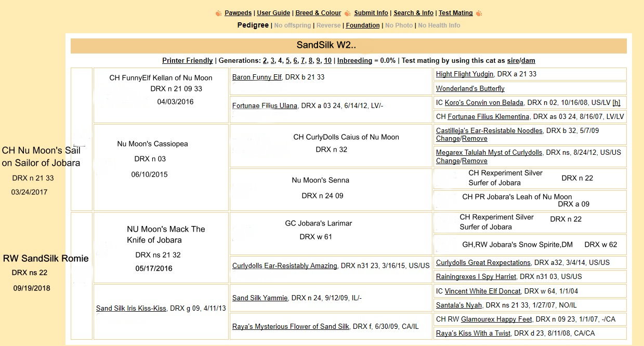Open Curlydolls Ear-Resistably Amazing pedigree
This screenshot has width=644, height=346.
click(x=285, y=265)
